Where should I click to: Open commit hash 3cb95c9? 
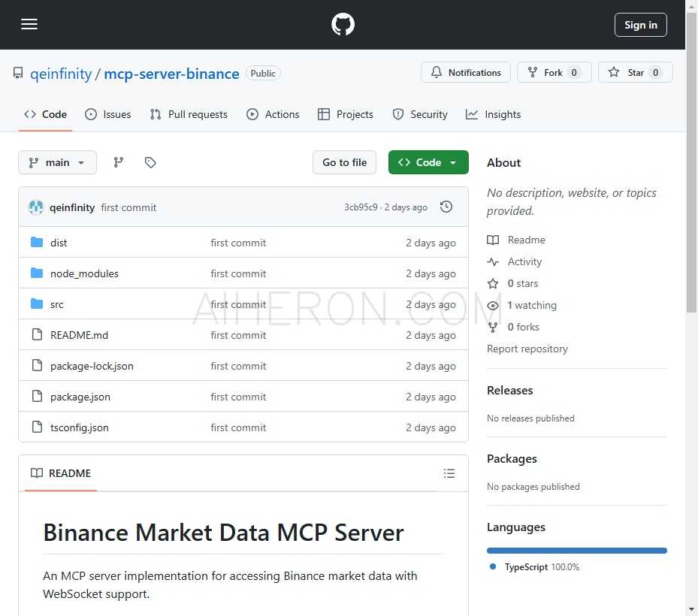coord(361,207)
